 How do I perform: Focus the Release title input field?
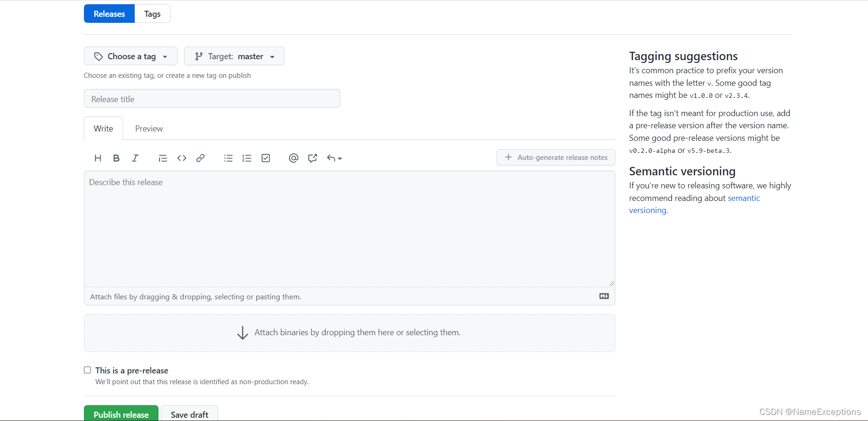[212, 98]
